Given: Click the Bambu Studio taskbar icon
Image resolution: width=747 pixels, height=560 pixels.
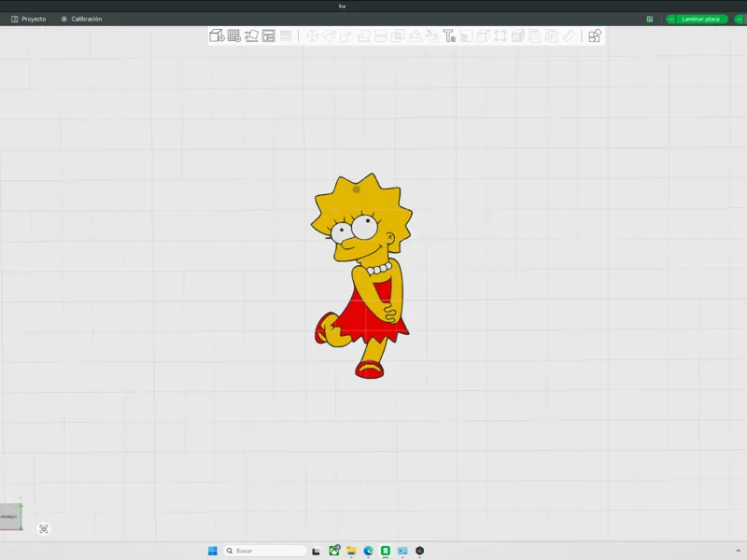Looking at the screenshot, I should (x=386, y=551).
